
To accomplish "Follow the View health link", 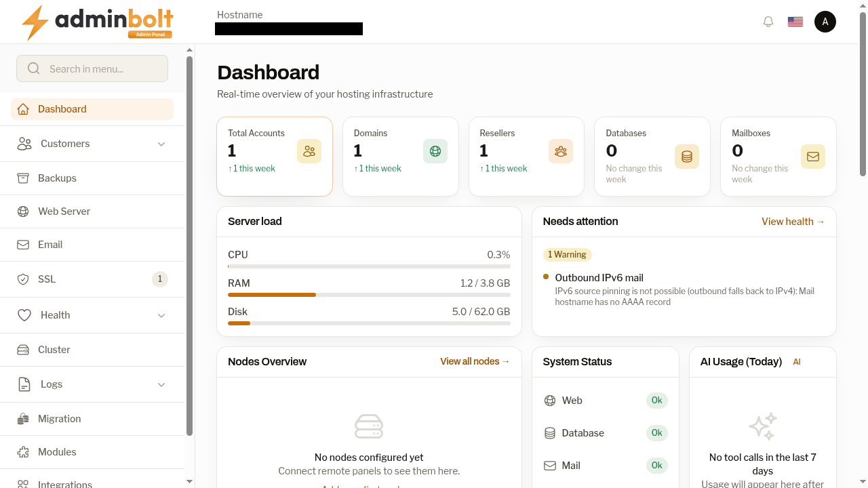I will (793, 222).
